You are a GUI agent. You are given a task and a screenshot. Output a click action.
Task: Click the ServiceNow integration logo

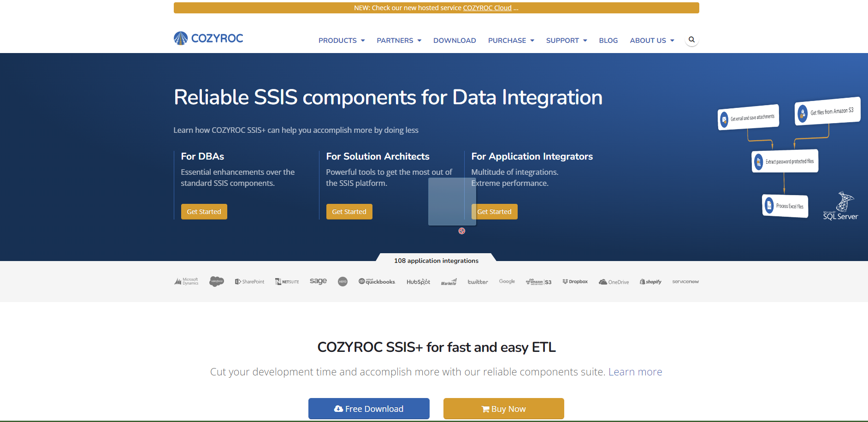(685, 281)
